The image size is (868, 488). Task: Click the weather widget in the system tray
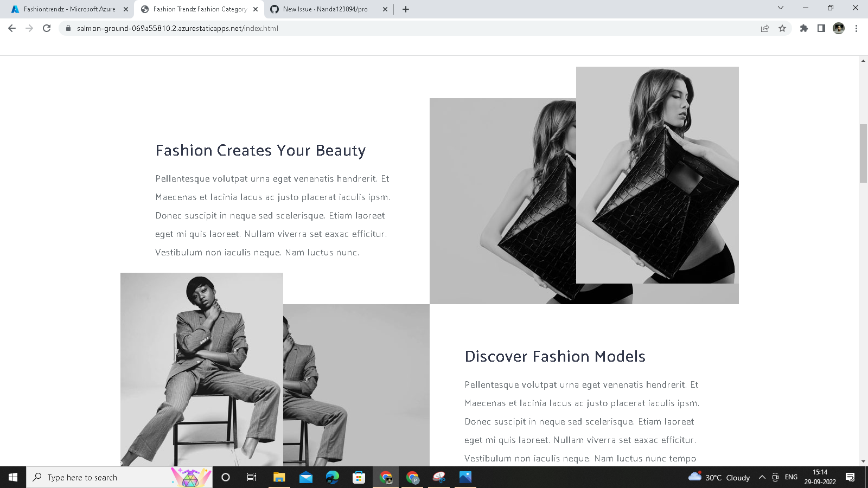pyautogui.click(x=719, y=477)
